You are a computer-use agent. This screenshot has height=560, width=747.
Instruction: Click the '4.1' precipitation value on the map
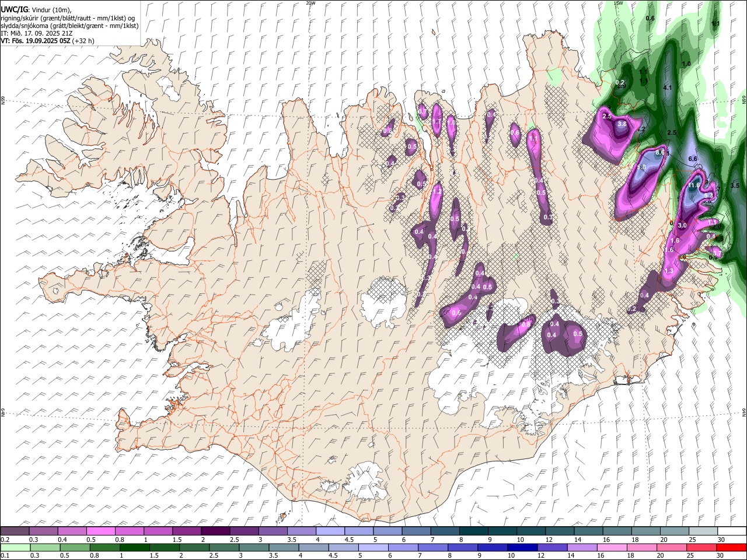[x=668, y=88]
